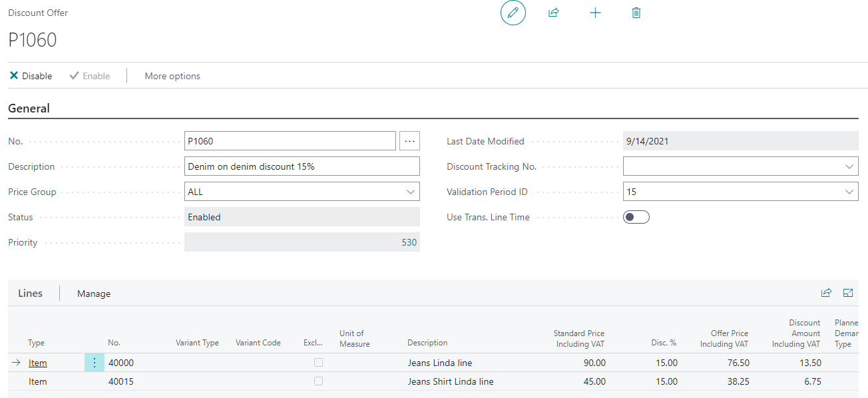This screenshot has width=868, height=398.
Task: Open three-dot menu for item 40000 row
Action: 94,363
